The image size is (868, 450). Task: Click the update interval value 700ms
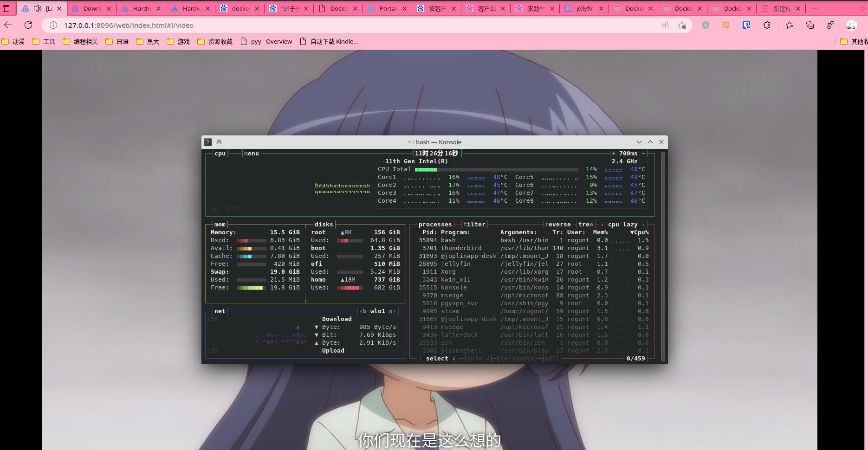[628, 154]
